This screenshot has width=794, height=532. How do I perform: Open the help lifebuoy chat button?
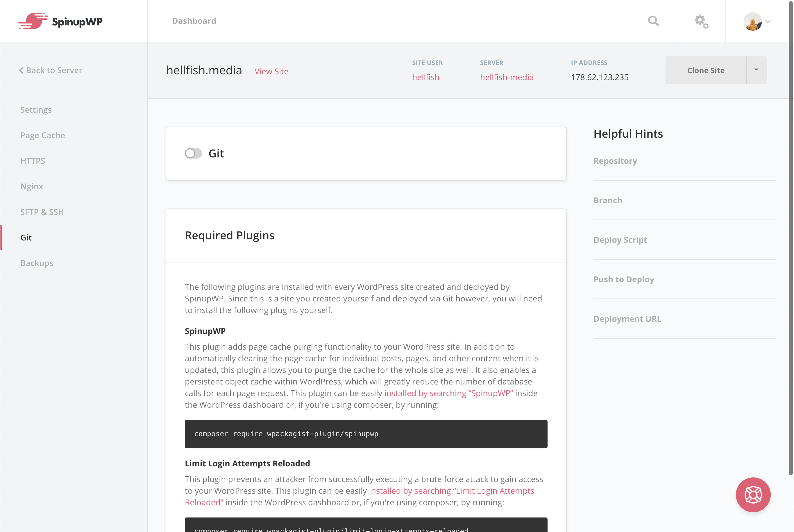coord(753,494)
